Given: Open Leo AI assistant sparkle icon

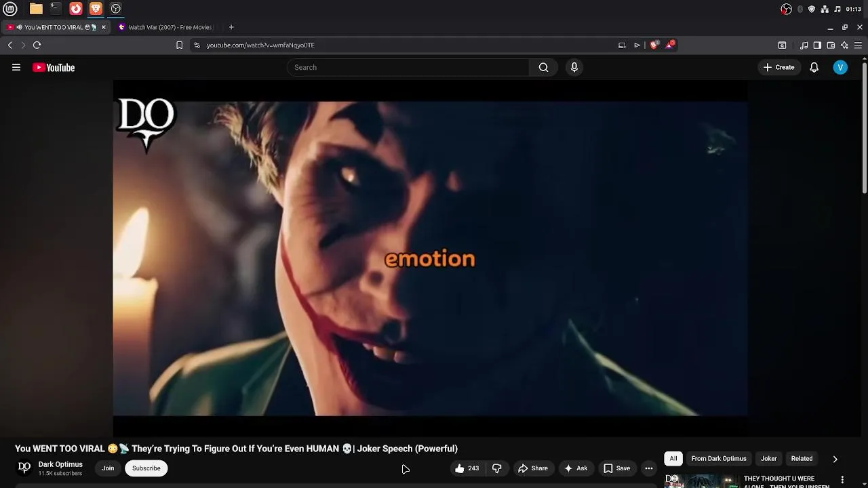Looking at the screenshot, I should click(844, 45).
